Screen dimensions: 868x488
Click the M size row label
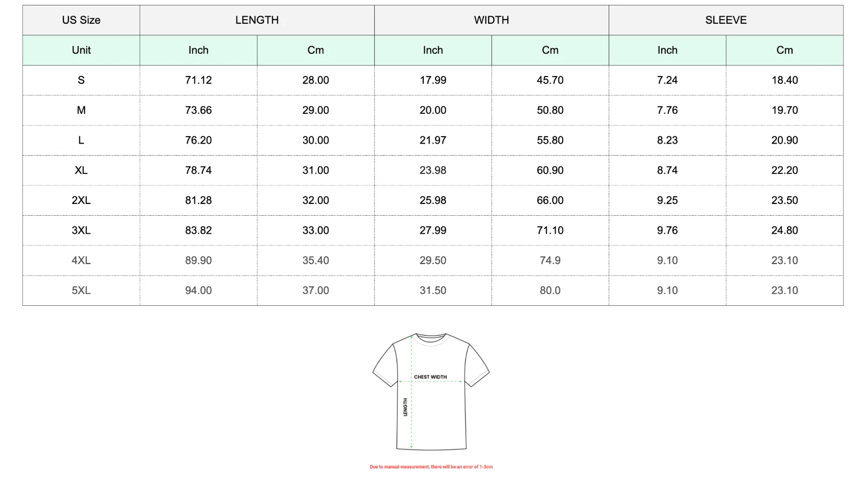[81, 110]
